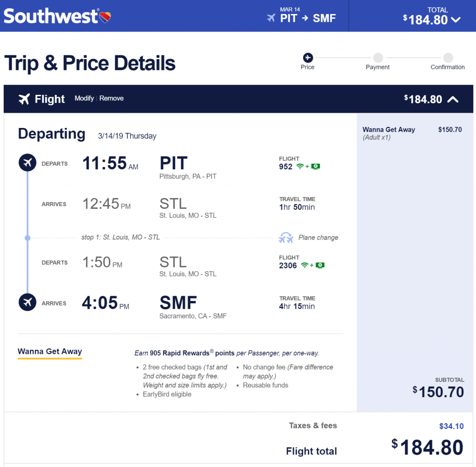Open the Wanna Get Away fare link
The width and height of the screenshot is (476, 467).
click(50, 352)
